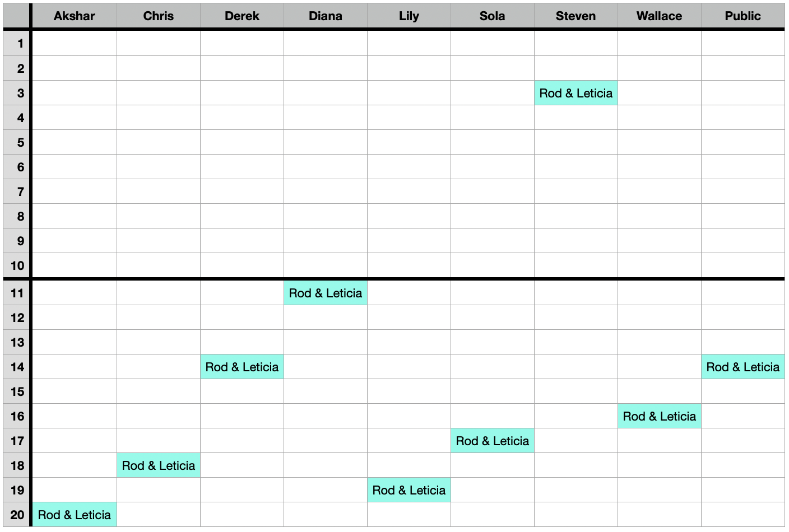The image size is (789, 532).
Task: Click Rod & Leticia cell in Public column
Action: pyautogui.click(x=743, y=367)
